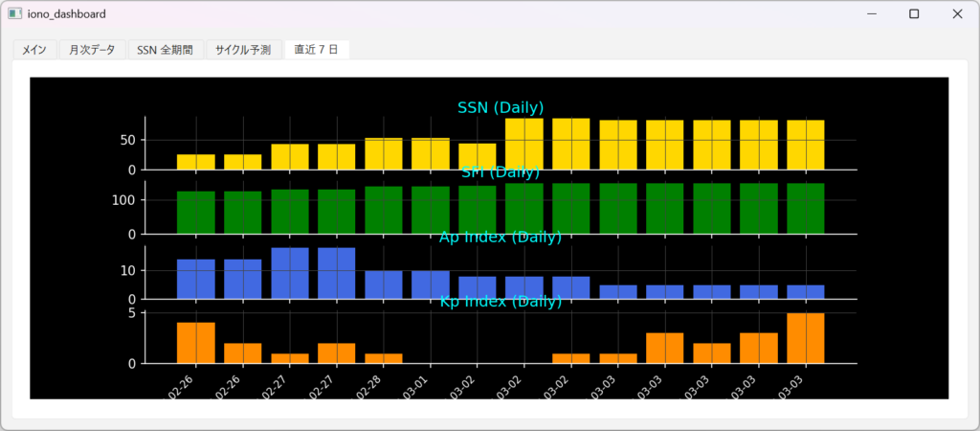Click the iono_dashboard app icon in title bar

(14, 14)
